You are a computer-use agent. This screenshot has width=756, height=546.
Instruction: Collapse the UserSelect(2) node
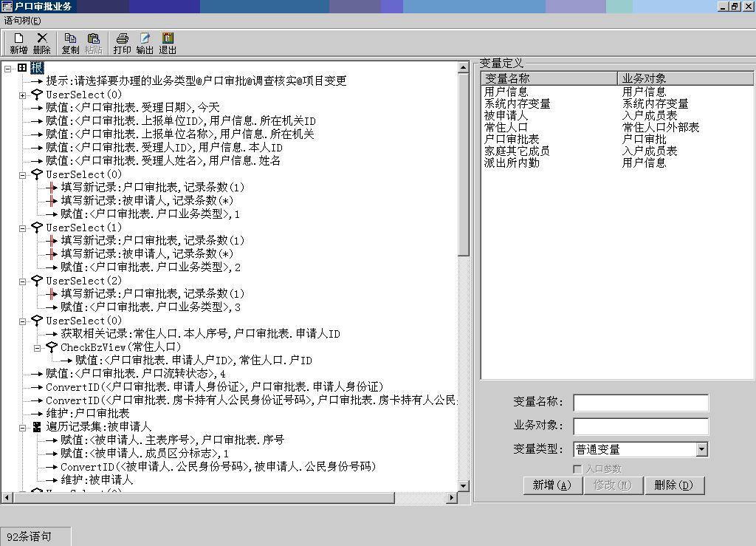pos(22,281)
